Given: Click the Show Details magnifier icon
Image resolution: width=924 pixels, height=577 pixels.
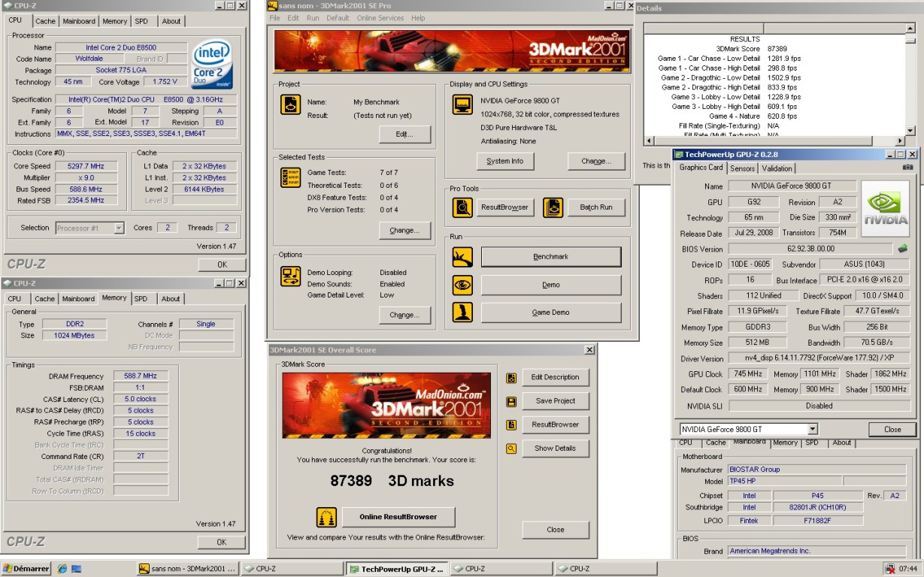Looking at the screenshot, I should click(x=511, y=449).
